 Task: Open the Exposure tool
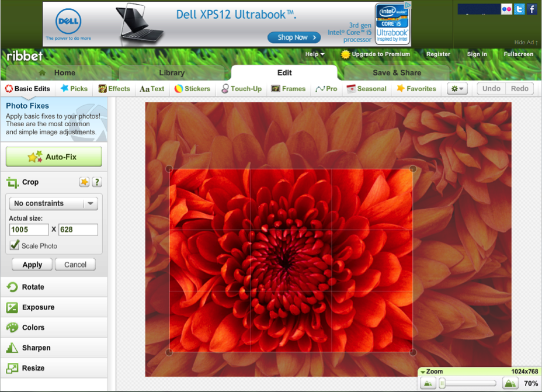click(38, 307)
